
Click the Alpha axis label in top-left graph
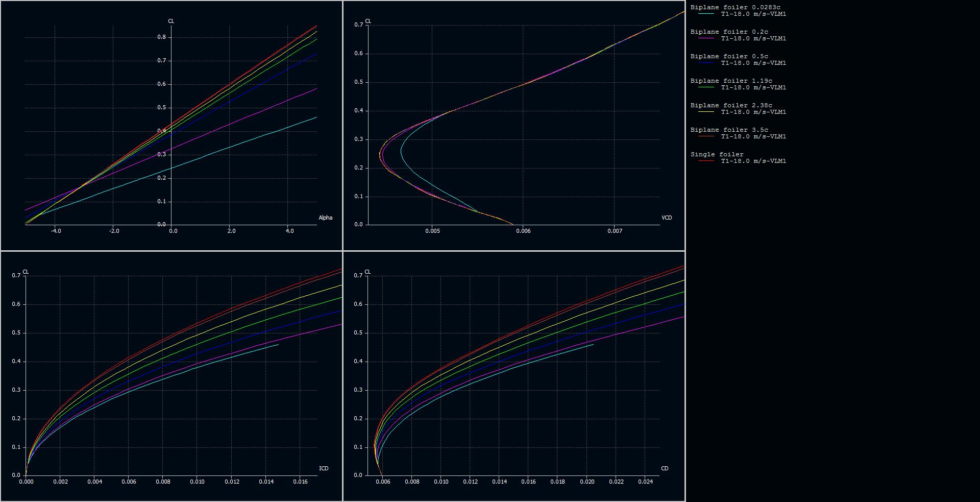click(325, 218)
